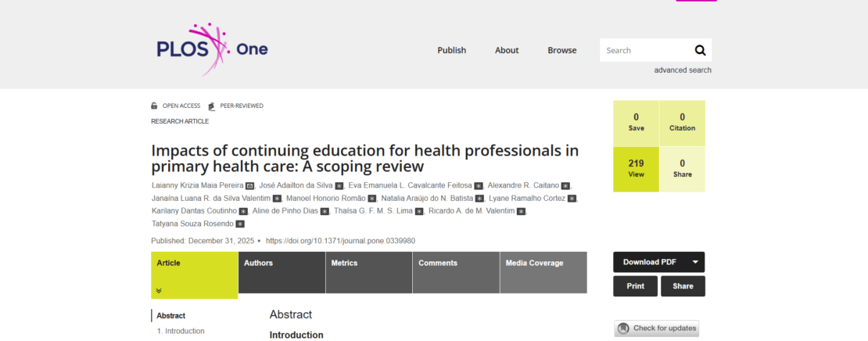Click the icon next to Tatyana Souza Rosendo
The width and height of the screenshot is (868, 341).
coord(240,224)
